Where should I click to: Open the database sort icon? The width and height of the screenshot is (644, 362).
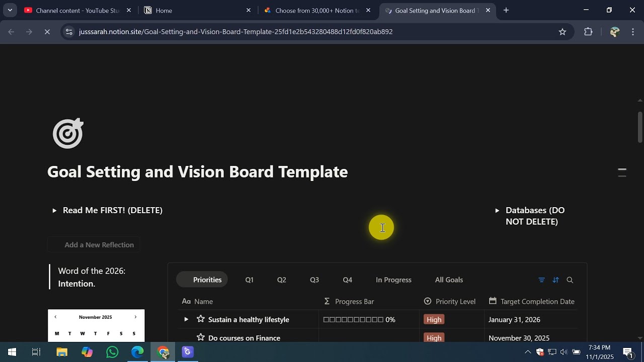point(555,280)
